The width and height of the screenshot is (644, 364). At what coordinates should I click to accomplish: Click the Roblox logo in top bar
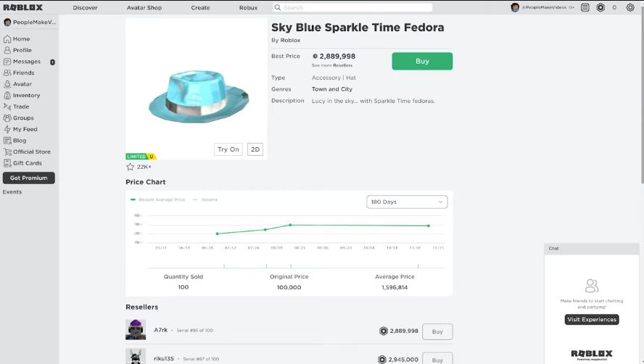point(23,7)
